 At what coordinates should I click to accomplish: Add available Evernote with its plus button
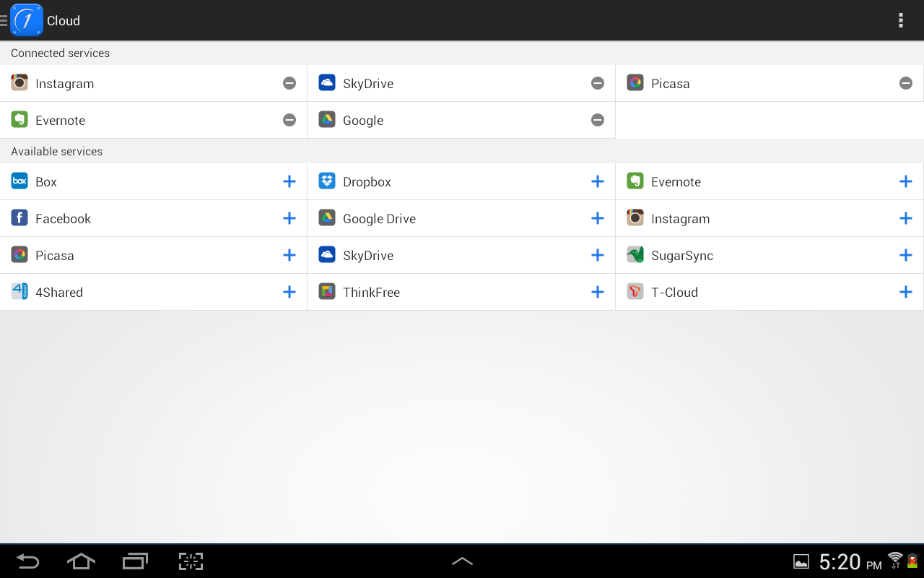[x=906, y=181]
